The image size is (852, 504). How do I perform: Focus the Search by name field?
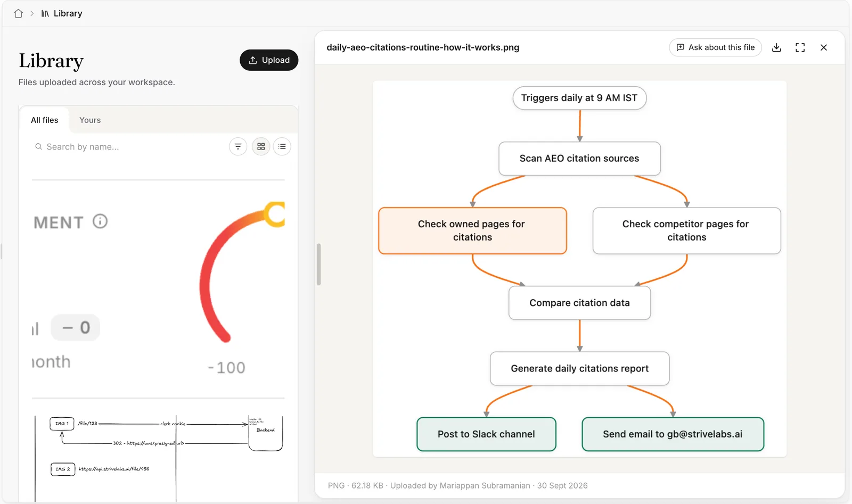pyautogui.click(x=128, y=147)
